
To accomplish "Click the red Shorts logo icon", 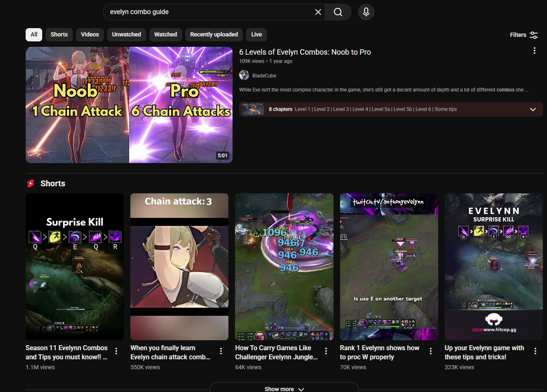I will pyautogui.click(x=31, y=183).
